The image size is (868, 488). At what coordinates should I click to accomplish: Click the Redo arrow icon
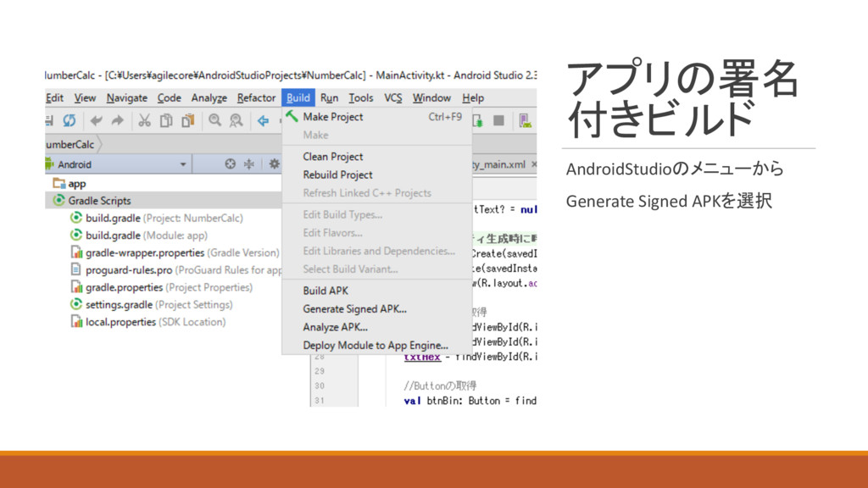117,120
